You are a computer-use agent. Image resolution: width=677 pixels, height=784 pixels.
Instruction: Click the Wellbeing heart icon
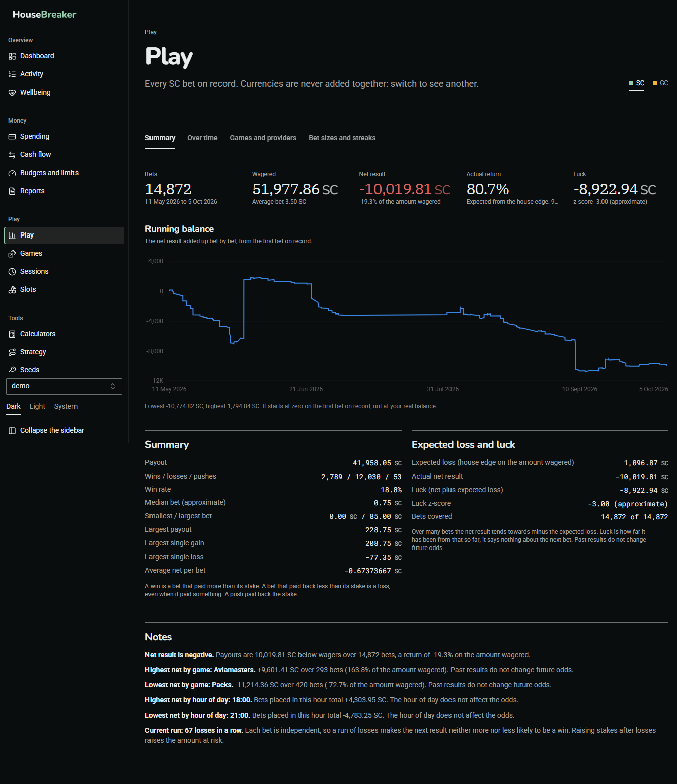tap(12, 93)
